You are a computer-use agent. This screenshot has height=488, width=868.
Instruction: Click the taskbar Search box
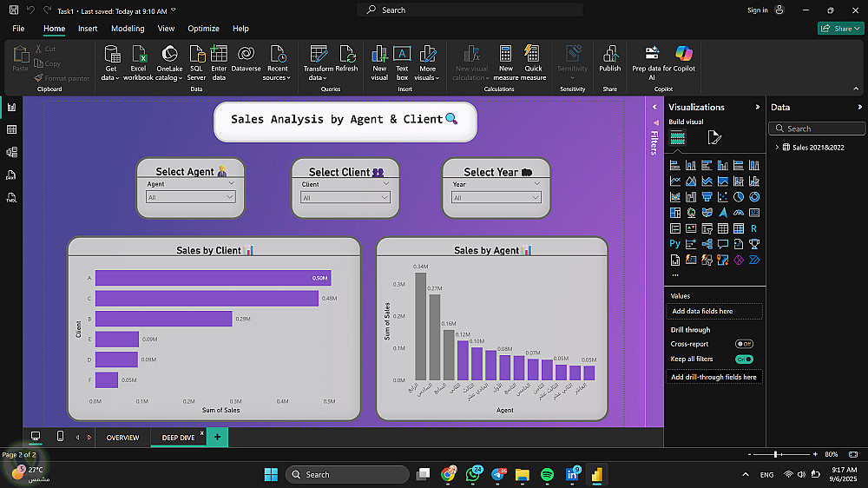(x=347, y=475)
